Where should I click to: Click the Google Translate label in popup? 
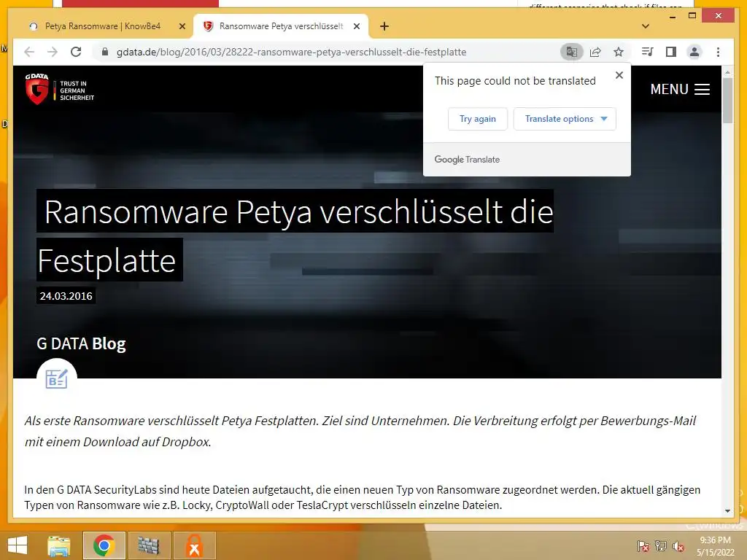click(467, 160)
